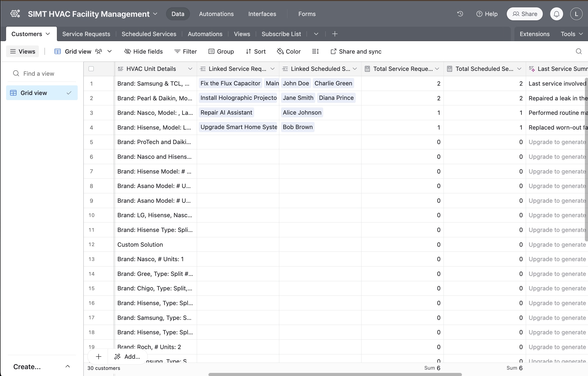
Task: Open the Color options tool
Action: (x=289, y=51)
